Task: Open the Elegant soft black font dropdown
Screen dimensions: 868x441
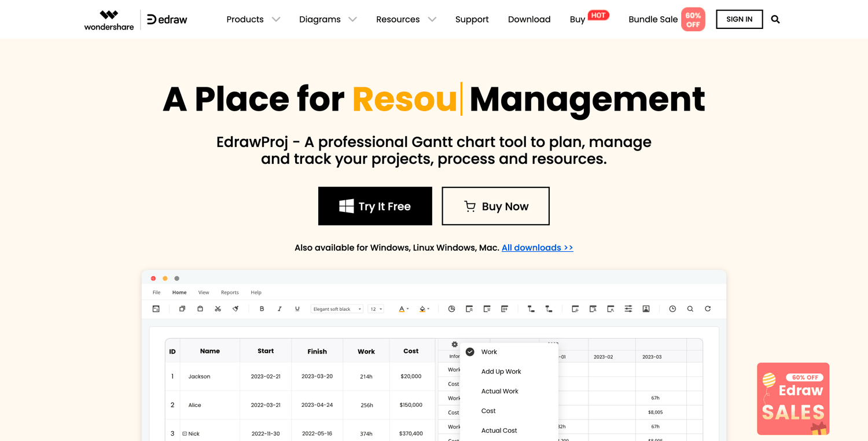Action: click(x=337, y=309)
